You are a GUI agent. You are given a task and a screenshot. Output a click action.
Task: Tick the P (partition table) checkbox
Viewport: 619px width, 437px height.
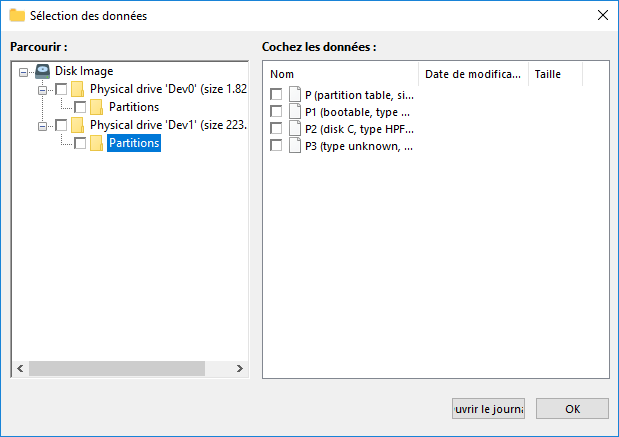pyautogui.click(x=276, y=94)
